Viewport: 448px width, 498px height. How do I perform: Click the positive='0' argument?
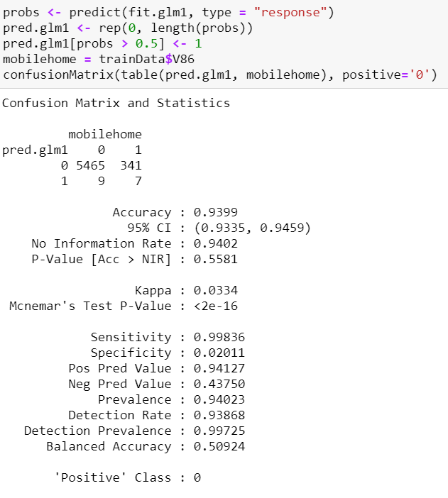tap(386, 74)
